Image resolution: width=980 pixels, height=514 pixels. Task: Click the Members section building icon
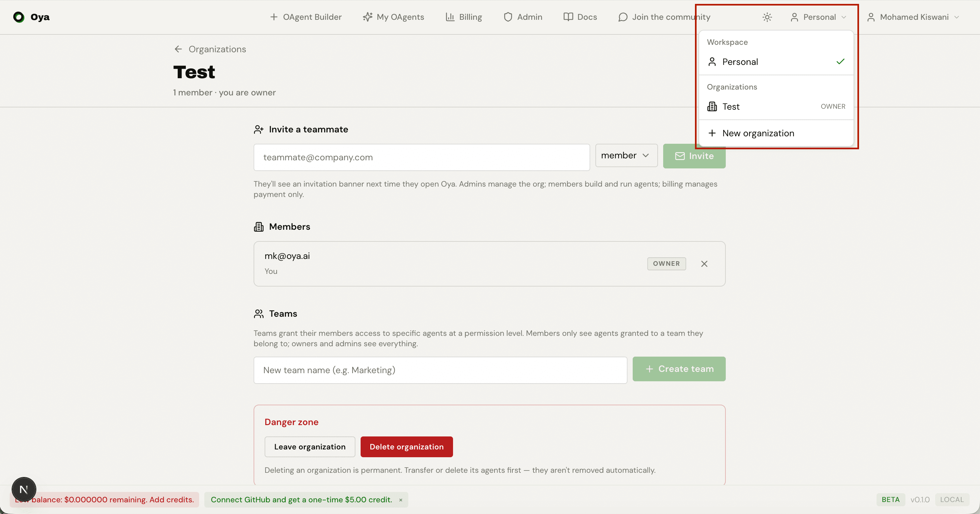pyautogui.click(x=259, y=227)
